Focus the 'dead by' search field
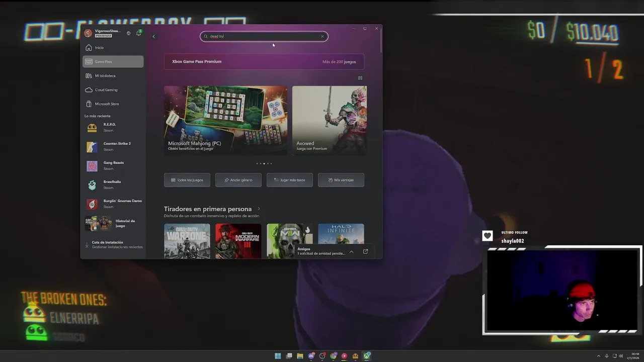Viewport: 644px width, 362px height. [x=264, y=36]
